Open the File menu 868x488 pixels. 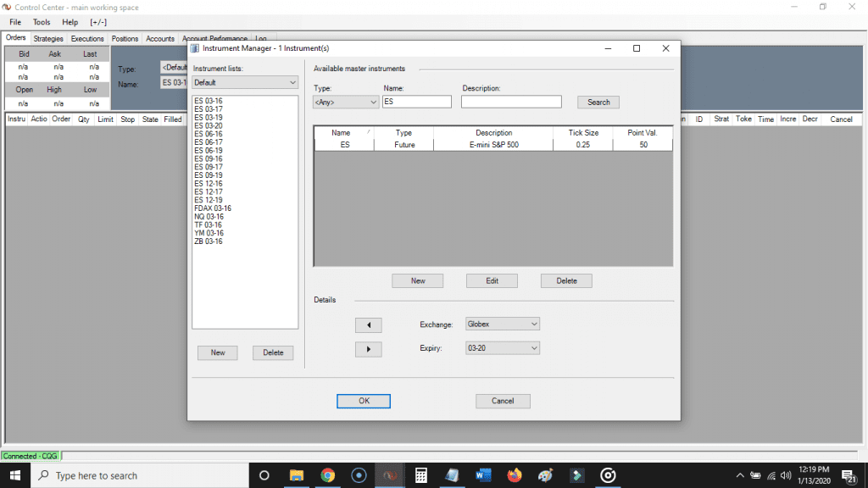click(x=15, y=22)
